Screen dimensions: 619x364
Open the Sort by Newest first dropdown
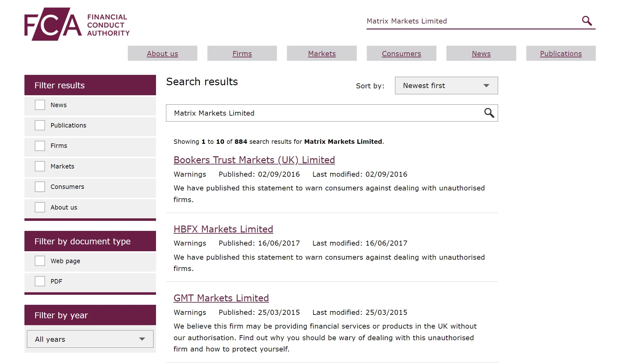[x=446, y=86]
